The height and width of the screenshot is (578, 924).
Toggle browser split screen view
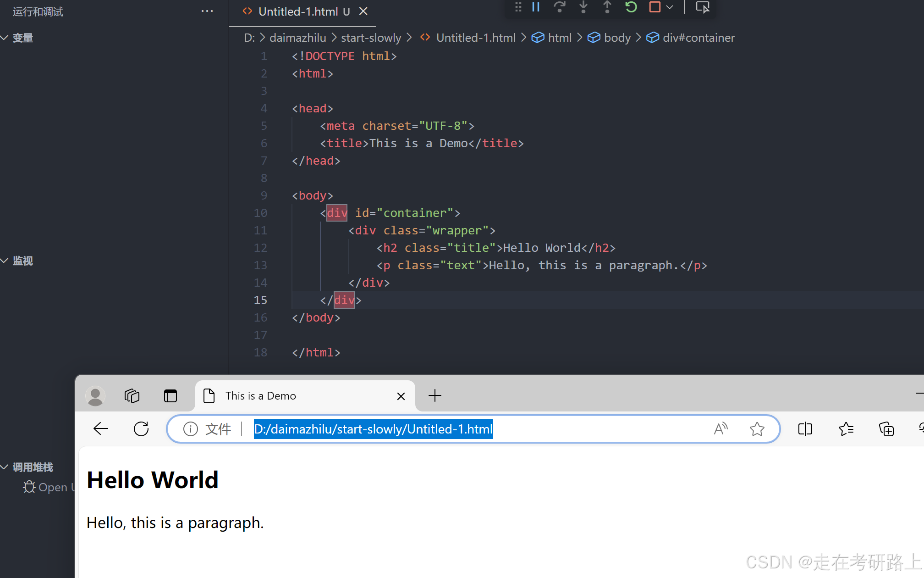805,429
